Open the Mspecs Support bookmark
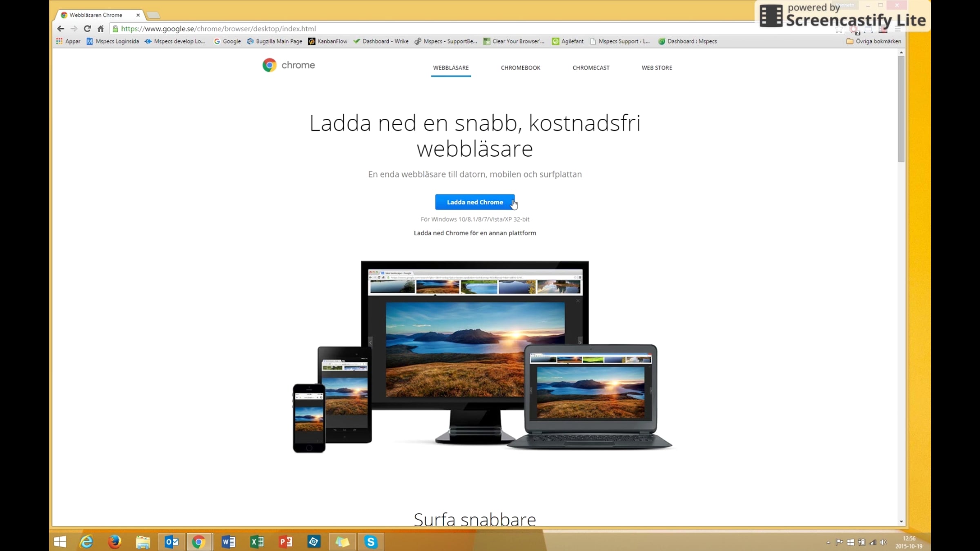The height and width of the screenshot is (551, 980). coord(620,41)
